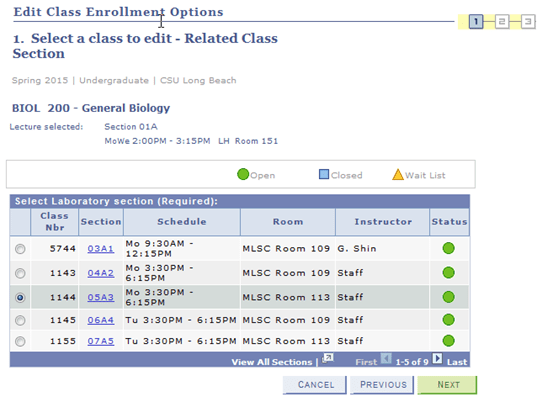Click the Instructor column header
The width and height of the screenshot is (537, 397).
coord(383,222)
